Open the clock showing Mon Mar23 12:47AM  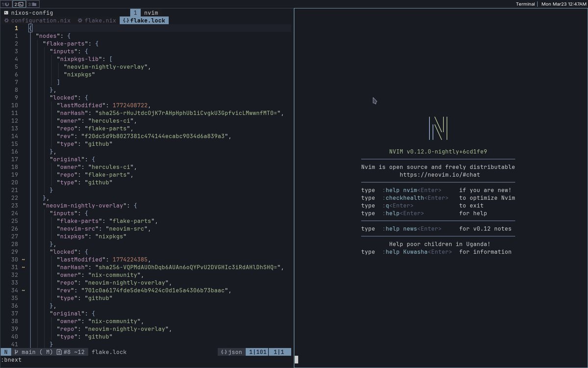(x=563, y=4)
